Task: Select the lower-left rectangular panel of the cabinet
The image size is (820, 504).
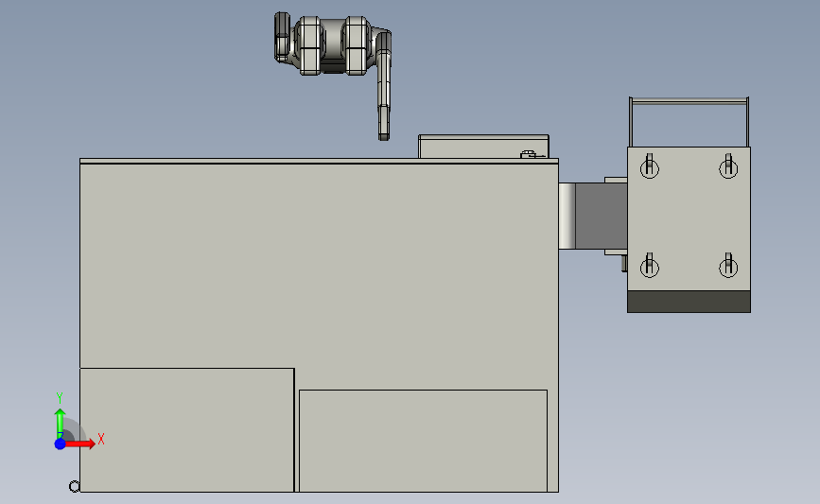Action: [x=186, y=429]
